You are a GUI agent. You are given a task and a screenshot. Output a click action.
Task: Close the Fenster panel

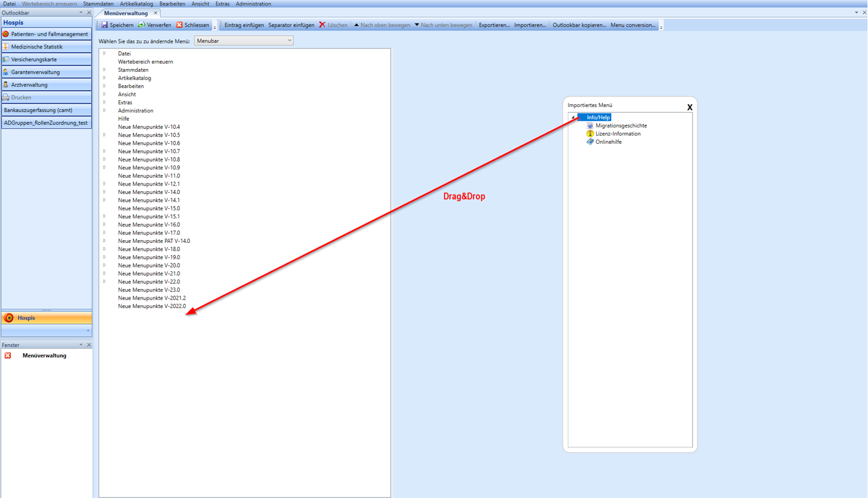89,345
